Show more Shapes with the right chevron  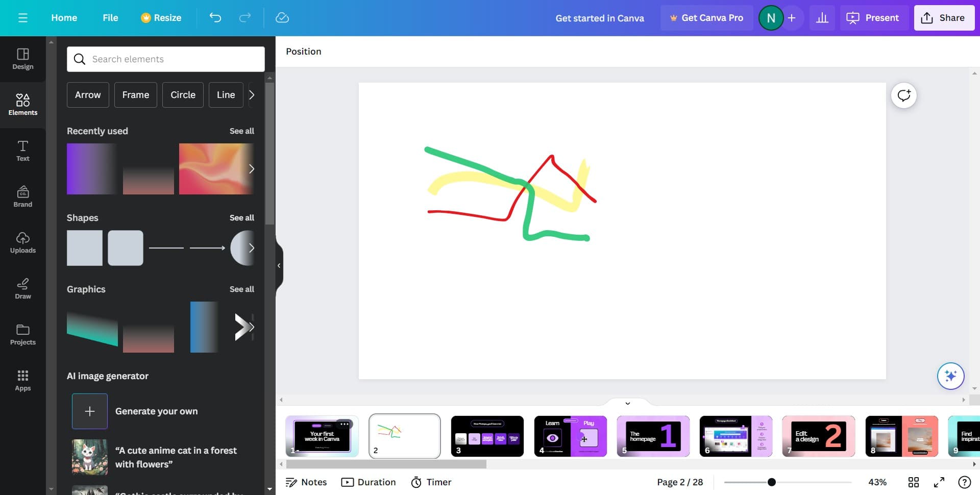pos(251,248)
